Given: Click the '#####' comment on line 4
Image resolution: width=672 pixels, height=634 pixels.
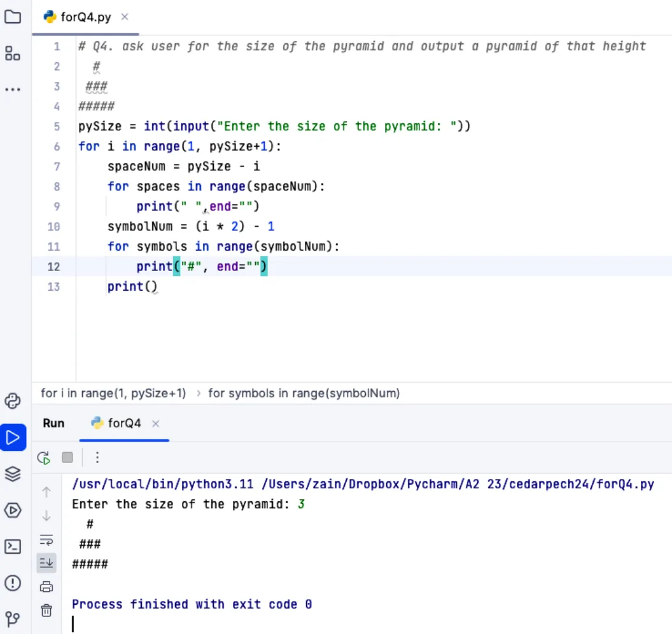Looking at the screenshot, I should [x=97, y=106].
